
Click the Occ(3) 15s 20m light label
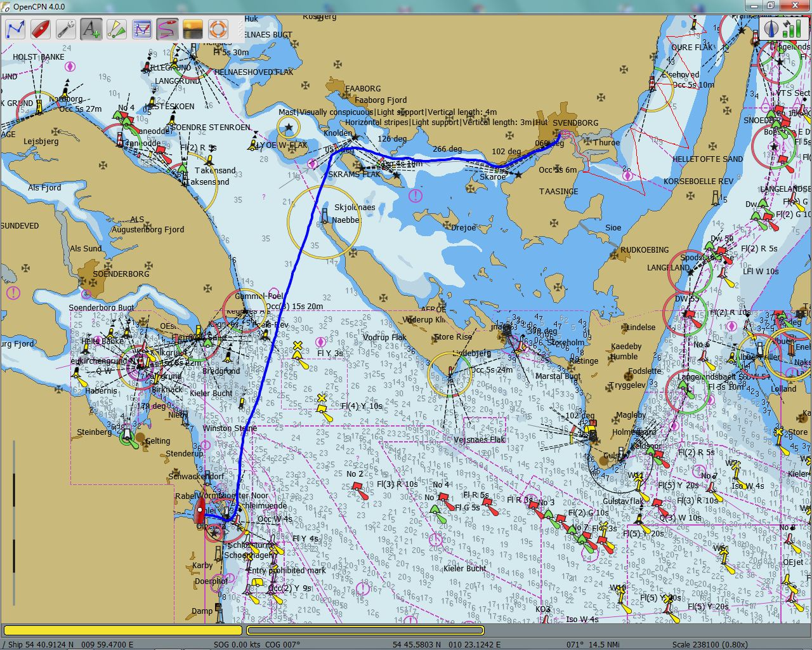(294, 307)
